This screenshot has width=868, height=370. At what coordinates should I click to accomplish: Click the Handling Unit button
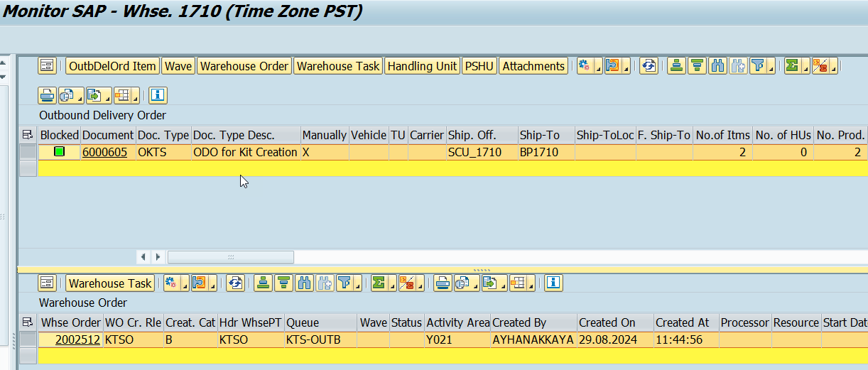click(x=422, y=66)
